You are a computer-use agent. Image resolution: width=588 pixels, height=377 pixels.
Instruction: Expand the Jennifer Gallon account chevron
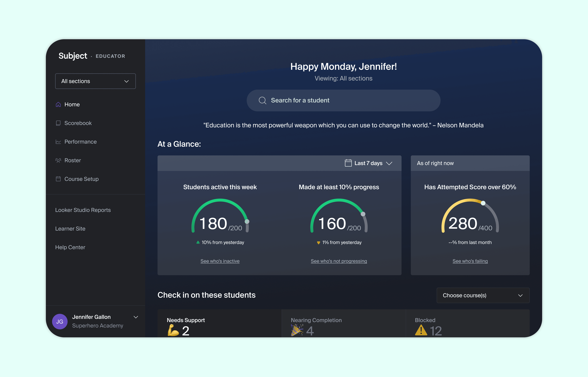coord(136,317)
